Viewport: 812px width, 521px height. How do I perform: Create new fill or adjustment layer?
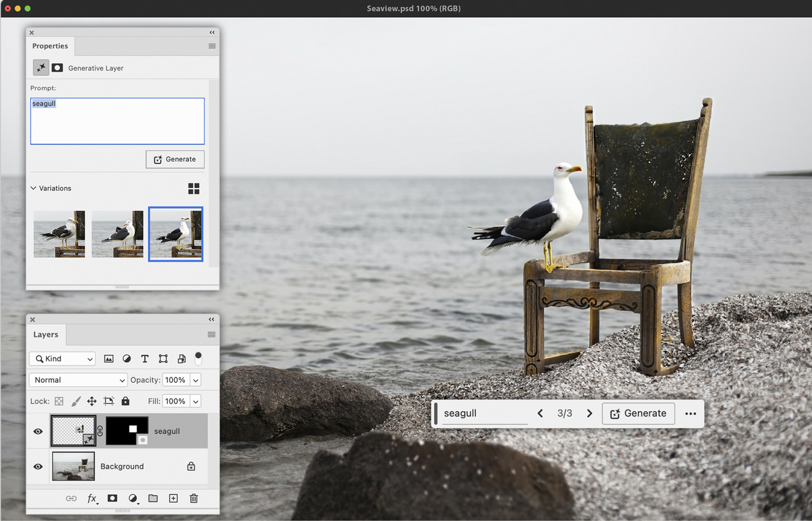click(x=133, y=498)
